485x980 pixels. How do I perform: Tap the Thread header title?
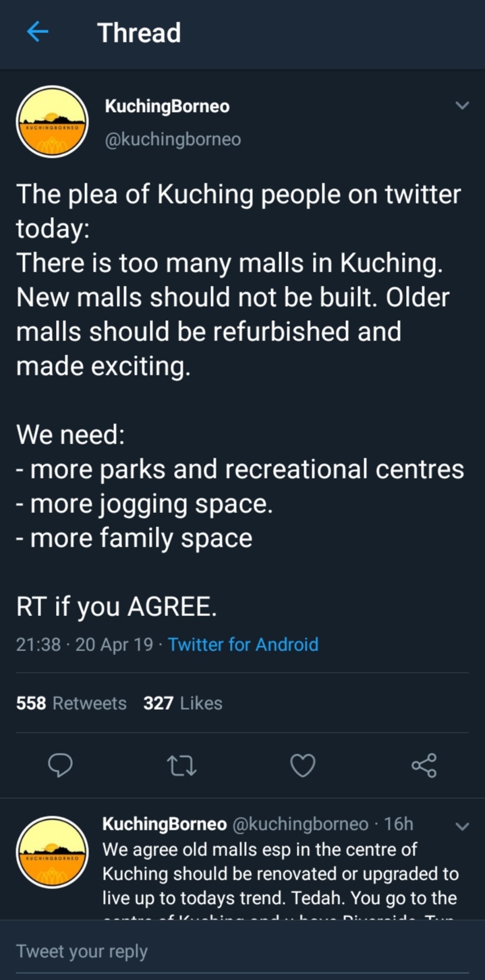(139, 32)
